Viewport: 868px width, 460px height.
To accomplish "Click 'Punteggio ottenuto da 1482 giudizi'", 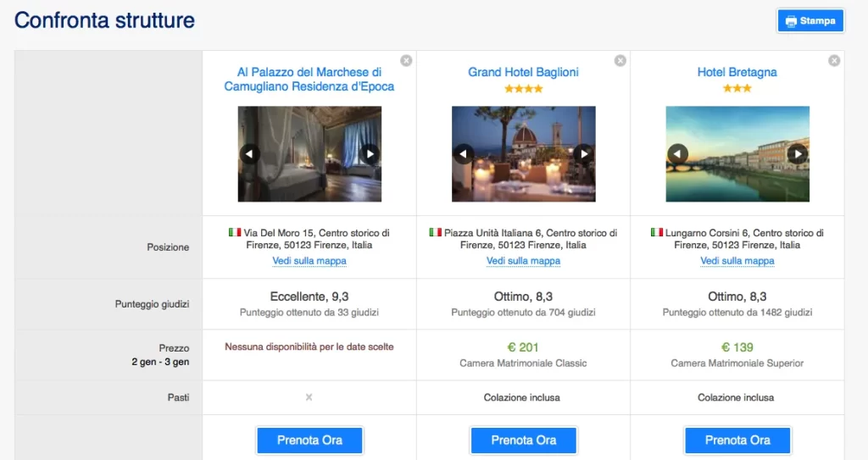I will click(x=737, y=313).
